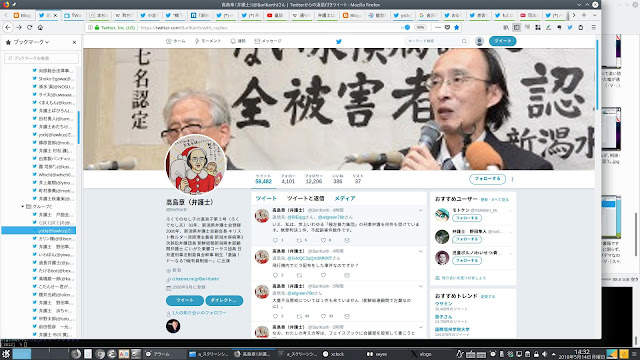
Task: Go back using the browser back arrow
Action: 8,27
